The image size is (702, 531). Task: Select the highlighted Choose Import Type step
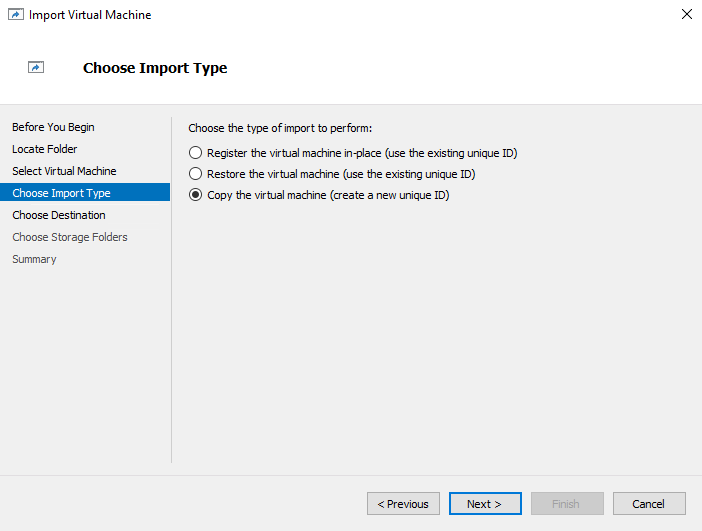[85, 193]
